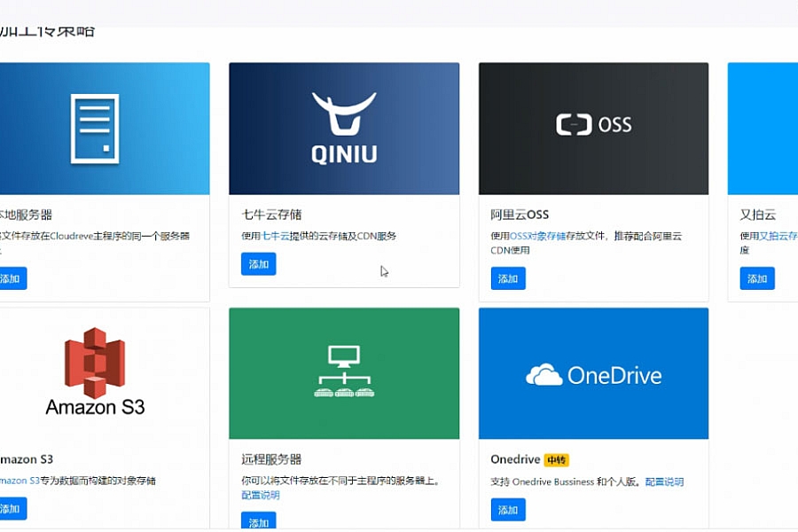Click the Aliyun OSS logo

[x=593, y=125]
